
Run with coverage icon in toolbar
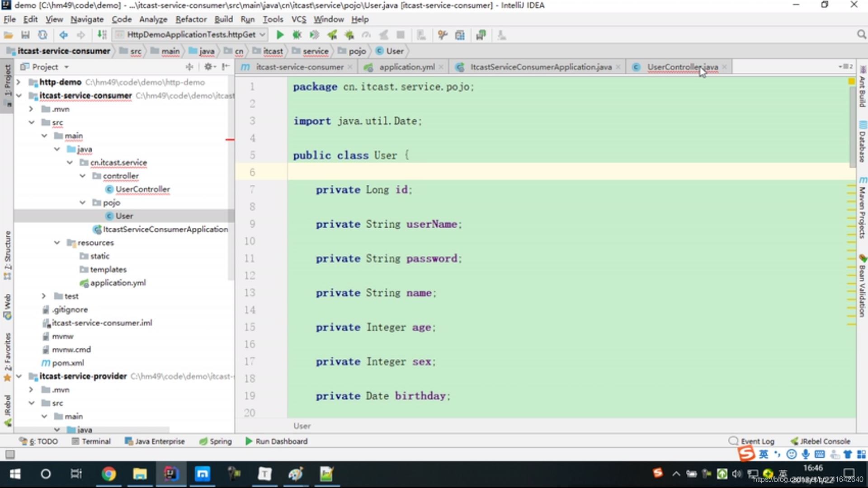click(314, 35)
